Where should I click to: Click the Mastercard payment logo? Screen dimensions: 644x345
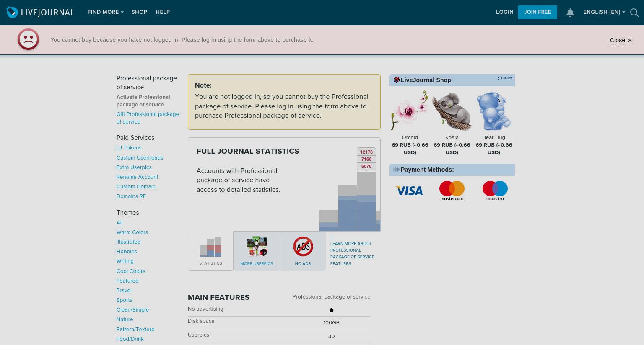[x=452, y=191]
